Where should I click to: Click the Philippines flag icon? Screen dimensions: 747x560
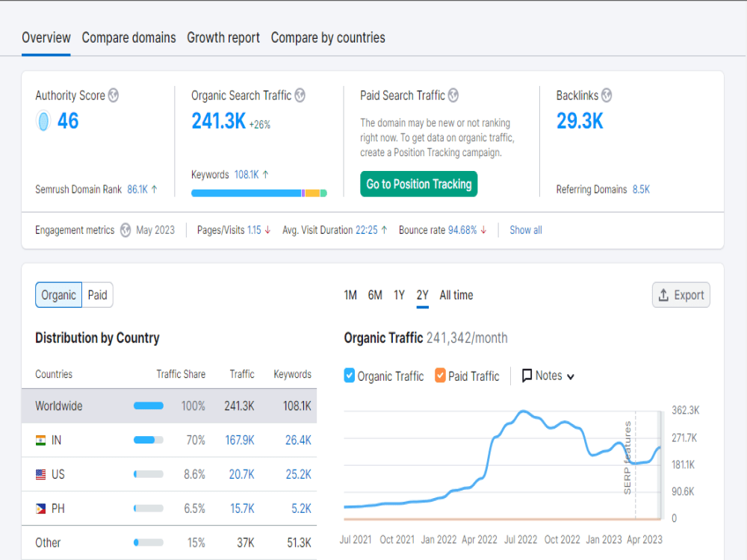[x=41, y=509]
